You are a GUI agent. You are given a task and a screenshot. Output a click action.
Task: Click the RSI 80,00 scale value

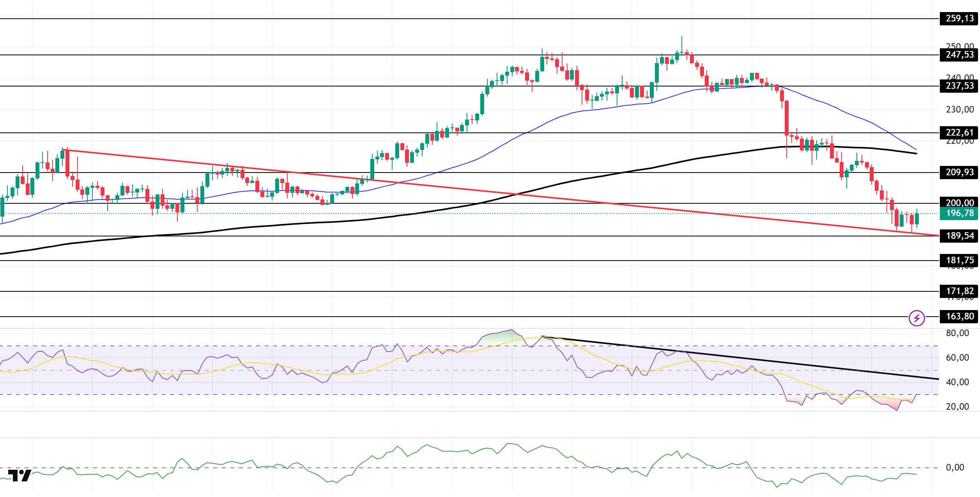957,333
